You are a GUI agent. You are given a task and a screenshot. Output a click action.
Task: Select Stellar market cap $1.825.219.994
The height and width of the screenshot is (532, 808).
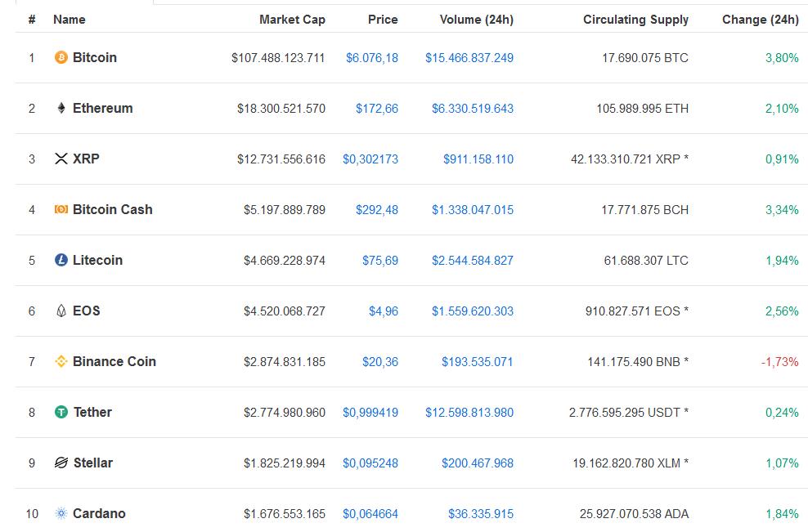(x=285, y=463)
